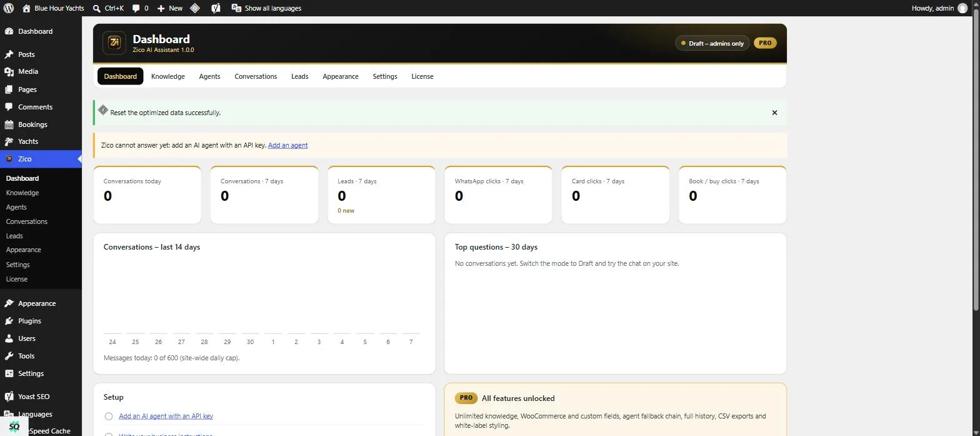Click the comments bubble icon in admin bar
Image resolution: width=980 pixels, height=436 pixels.
(x=136, y=8)
